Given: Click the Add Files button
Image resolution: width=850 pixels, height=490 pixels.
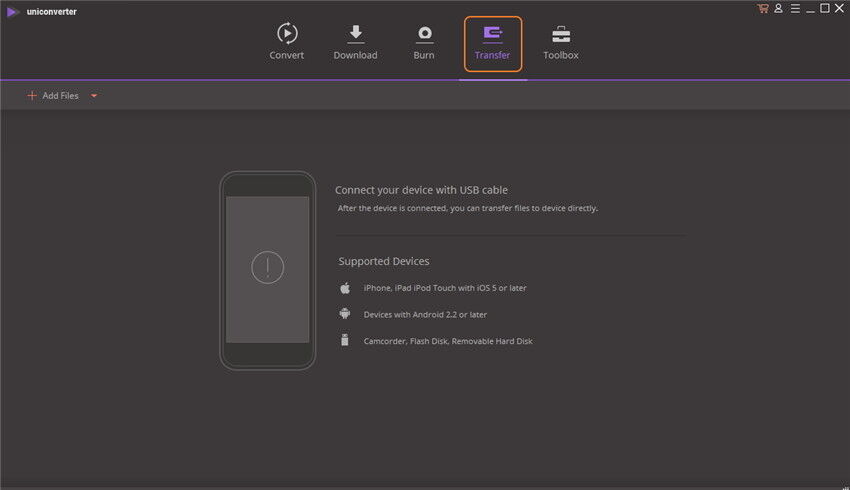Looking at the screenshot, I should pos(53,95).
